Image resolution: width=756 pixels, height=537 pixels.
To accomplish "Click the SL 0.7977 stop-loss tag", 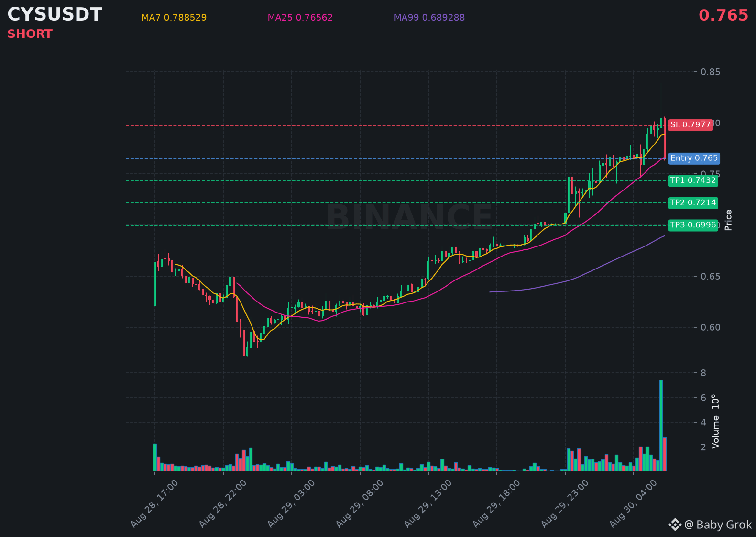I will 690,125.
